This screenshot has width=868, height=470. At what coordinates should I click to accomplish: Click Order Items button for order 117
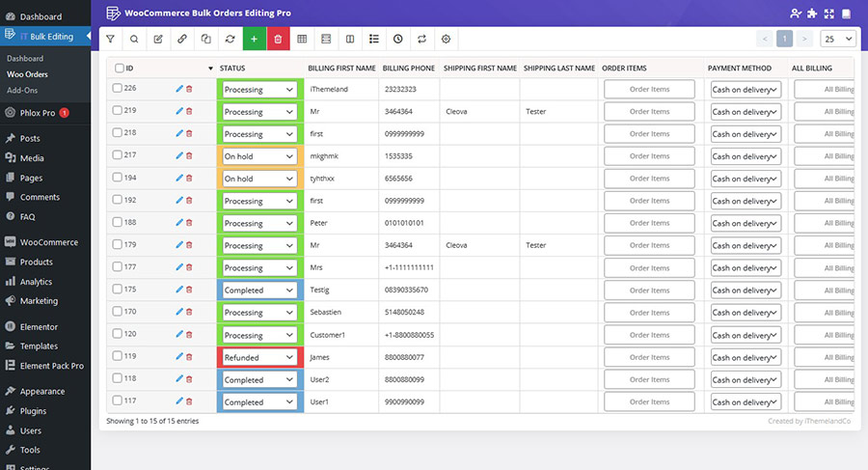point(649,401)
